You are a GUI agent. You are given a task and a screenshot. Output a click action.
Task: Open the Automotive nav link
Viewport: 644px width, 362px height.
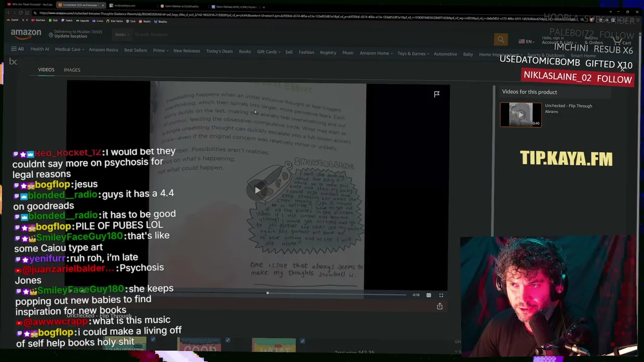tap(445, 54)
